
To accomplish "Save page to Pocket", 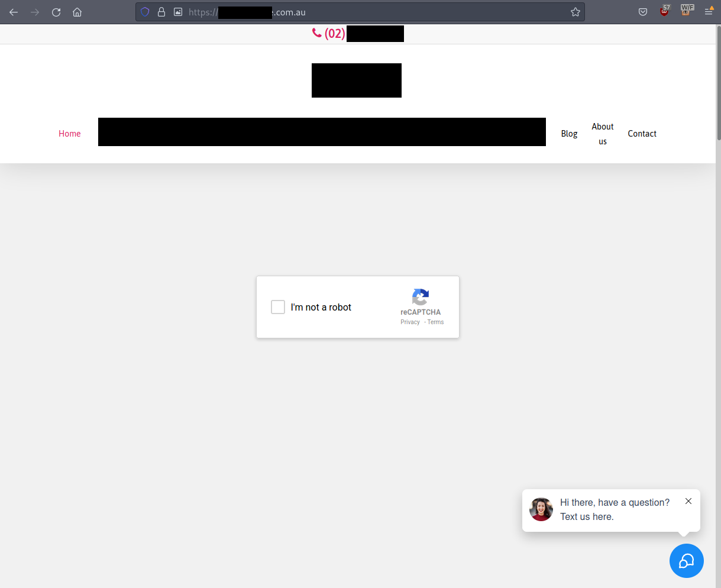I will pyautogui.click(x=643, y=12).
